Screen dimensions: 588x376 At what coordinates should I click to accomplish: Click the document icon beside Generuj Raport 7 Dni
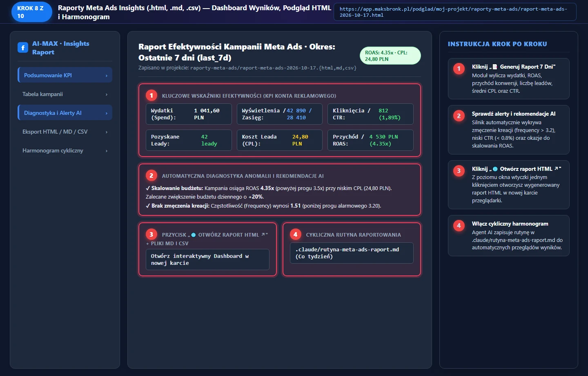pos(495,67)
